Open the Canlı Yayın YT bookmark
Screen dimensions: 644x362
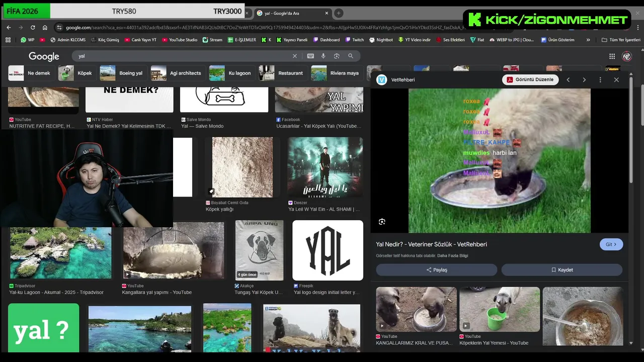pos(140,40)
